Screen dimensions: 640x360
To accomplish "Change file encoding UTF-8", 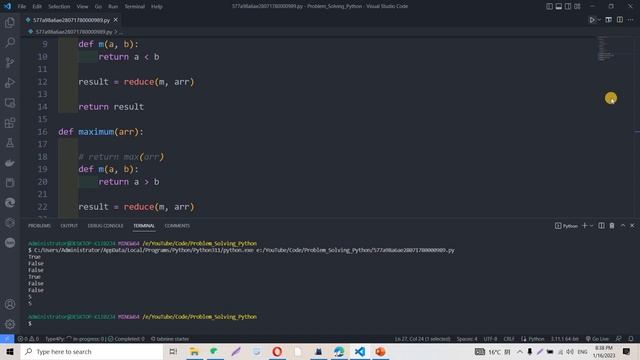I will 491,339.
